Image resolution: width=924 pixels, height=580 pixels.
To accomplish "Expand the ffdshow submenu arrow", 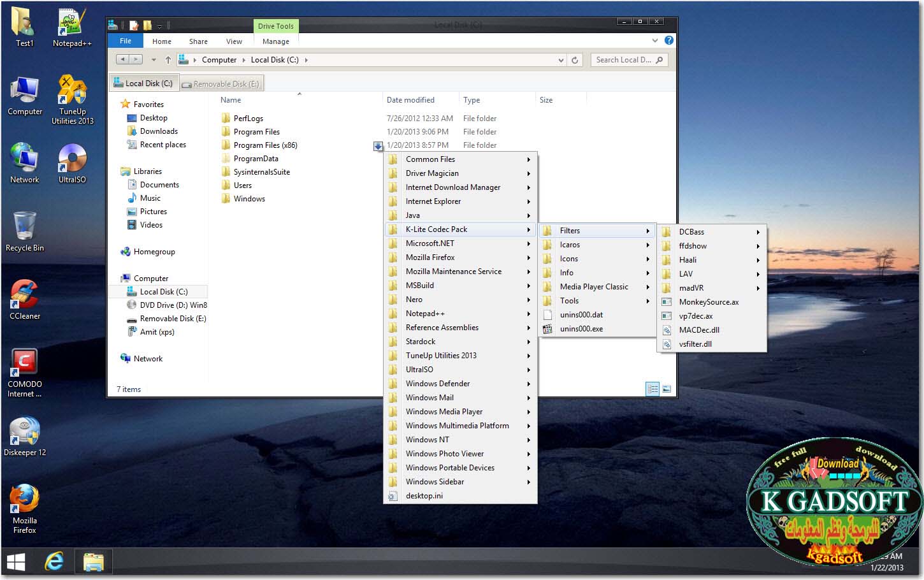I will coord(758,246).
